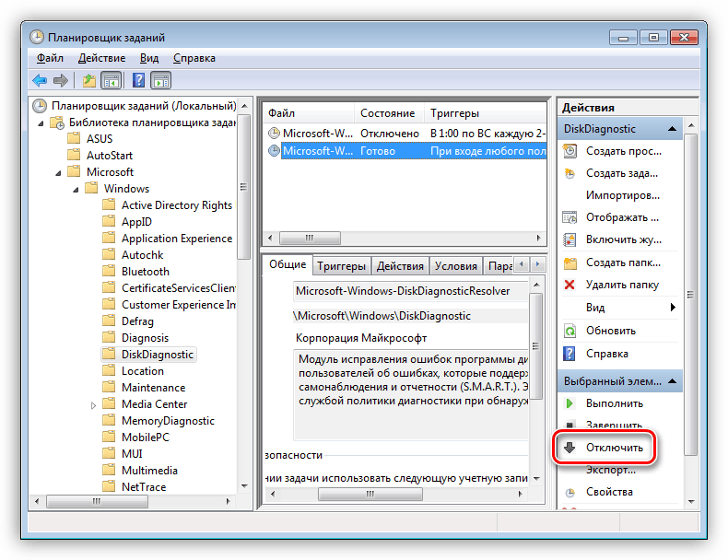Screen dimensions: 728x560
Task: Collapse the Библиотека планировщика заданий node
Action: click(x=41, y=123)
